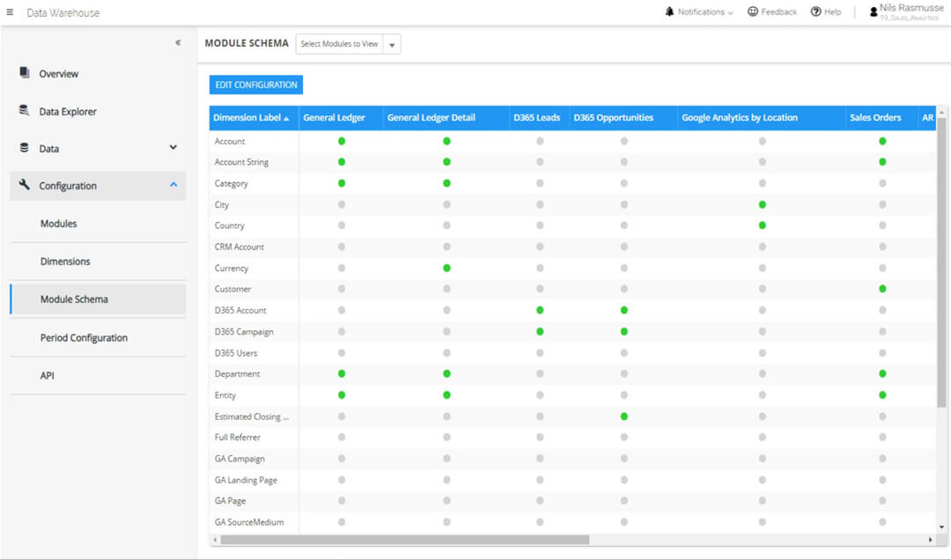Click the horizontal scrollbar under the table
Screen dimensions: 951x560
point(404,540)
